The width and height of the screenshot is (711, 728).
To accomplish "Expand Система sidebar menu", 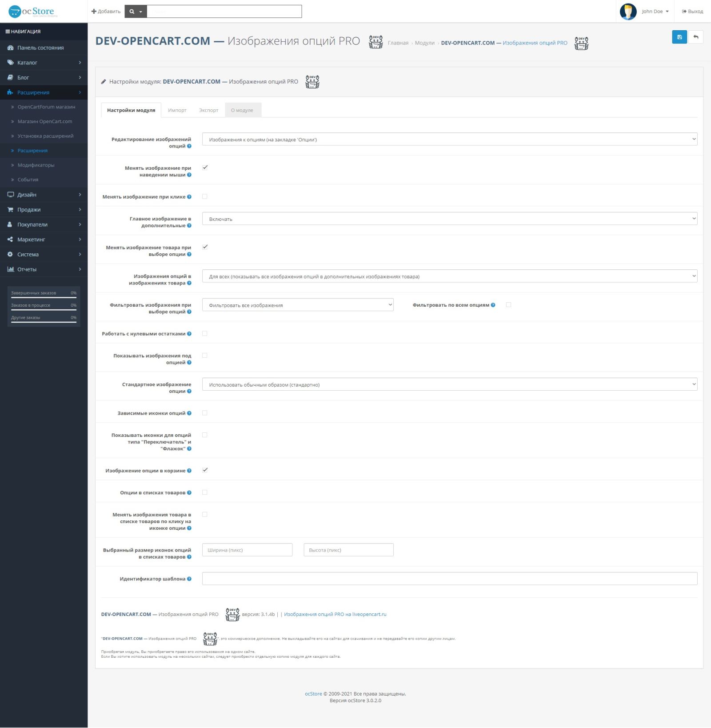I will click(44, 254).
